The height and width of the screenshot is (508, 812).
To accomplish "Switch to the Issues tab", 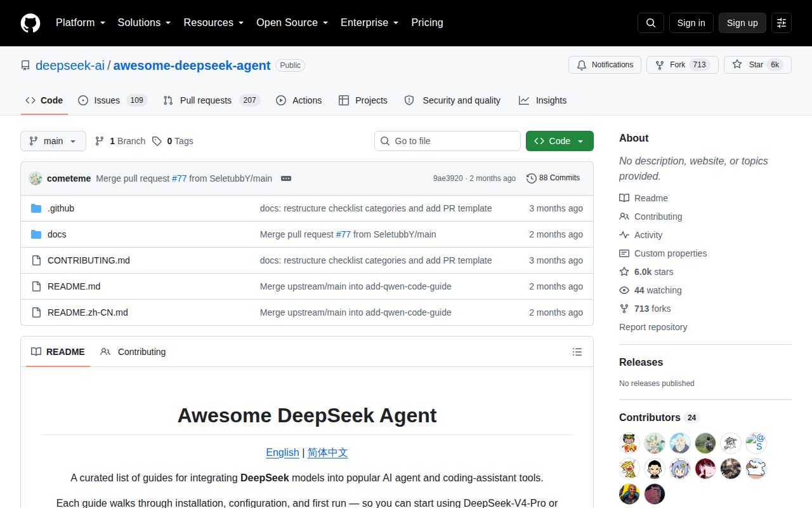I will coord(112,100).
